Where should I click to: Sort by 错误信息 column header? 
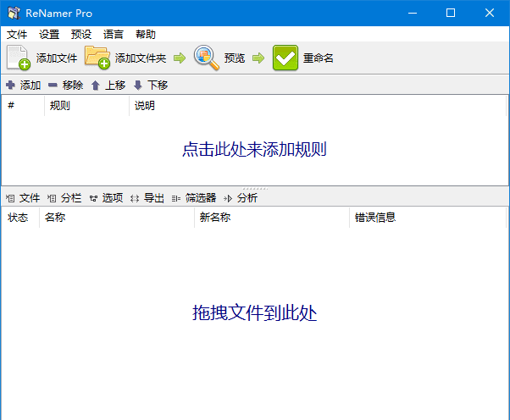(428, 217)
